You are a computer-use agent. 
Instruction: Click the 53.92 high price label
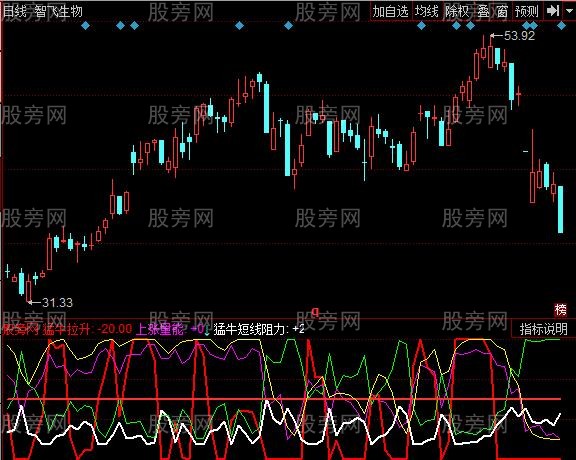(x=519, y=36)
